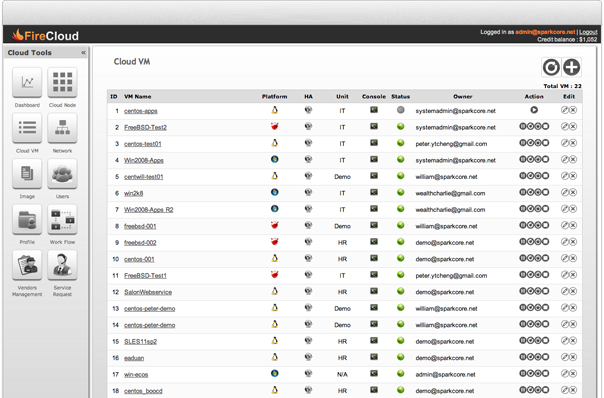Screen dimensions: 604x398
Task: Open the centwill-test01 VM link
Action: pos(144,177)
